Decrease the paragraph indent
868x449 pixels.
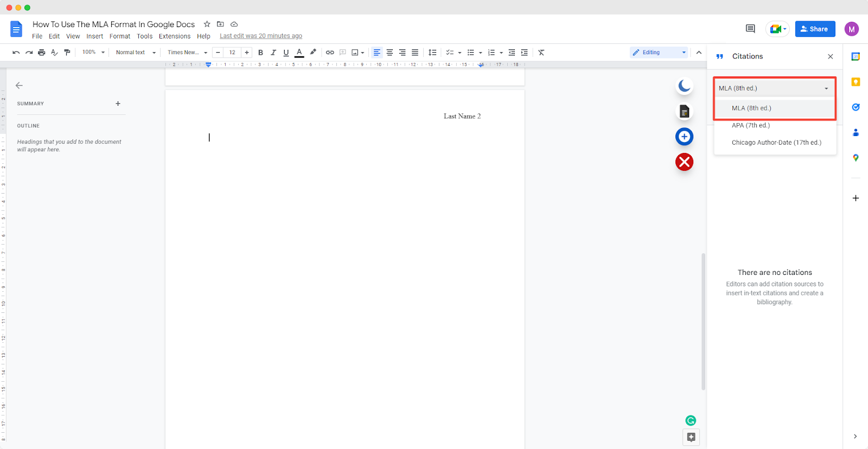[x=512, y=53]
